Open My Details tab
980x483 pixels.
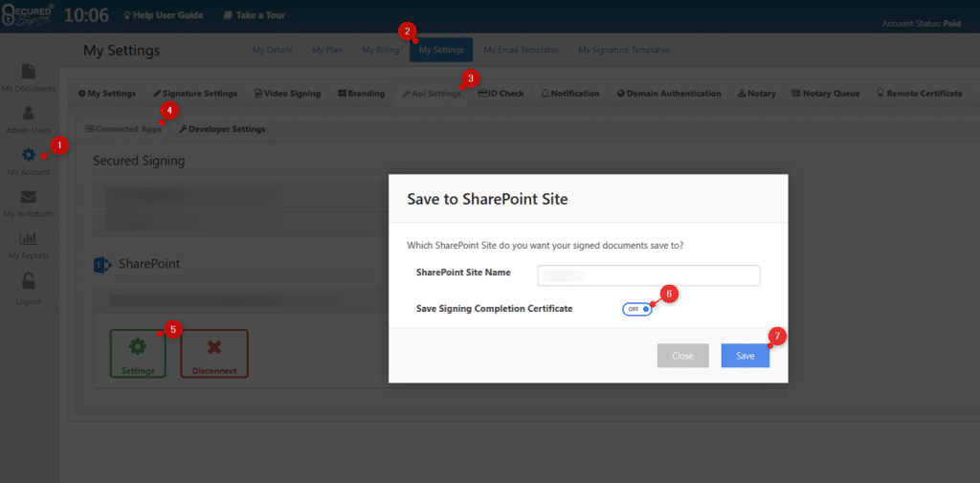[272, 50]
